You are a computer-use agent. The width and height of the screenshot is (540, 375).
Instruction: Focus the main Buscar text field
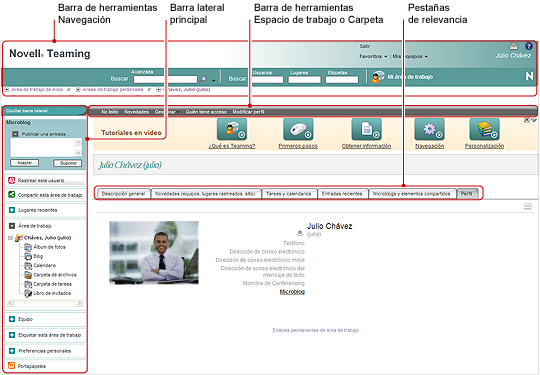(x=165, y=80)
